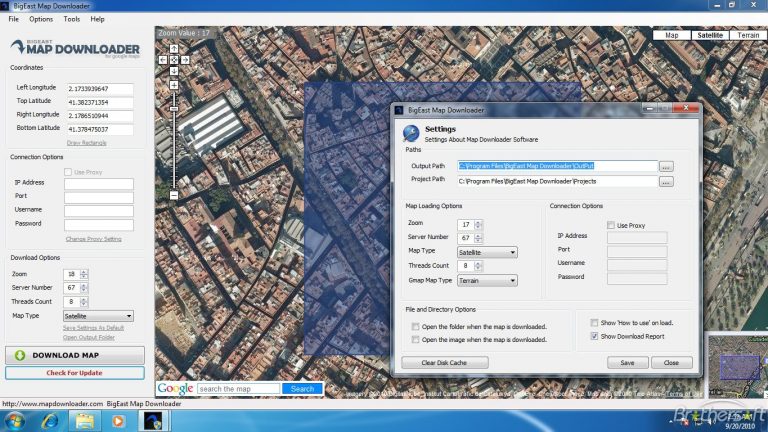Viewport: 768px width, 432px height.
Task: Check open the folder when map downloaded
Action: click(416, 326)
